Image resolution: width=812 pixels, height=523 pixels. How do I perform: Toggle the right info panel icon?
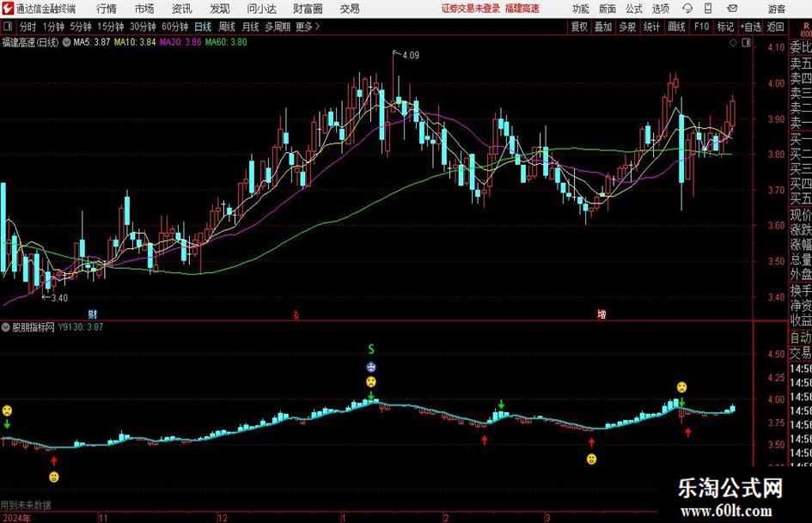click(746, 43)
